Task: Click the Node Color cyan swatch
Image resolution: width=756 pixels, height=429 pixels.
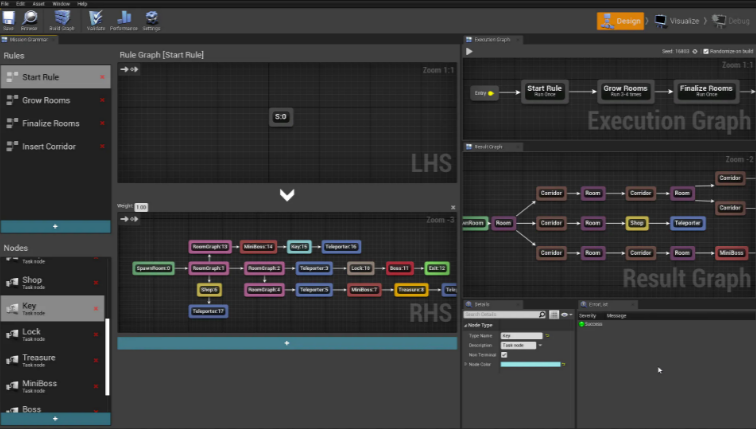Action: tap(530, 364)
